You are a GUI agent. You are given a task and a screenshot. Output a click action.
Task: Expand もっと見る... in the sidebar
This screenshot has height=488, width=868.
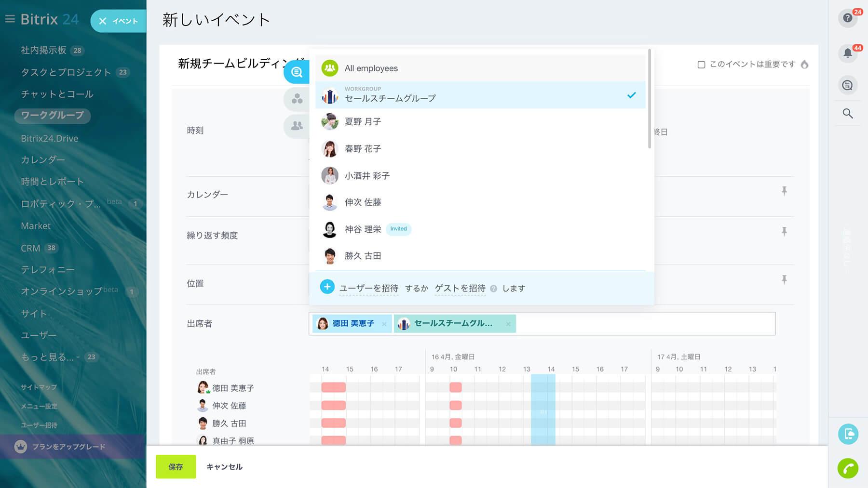(x=47, y=357)
